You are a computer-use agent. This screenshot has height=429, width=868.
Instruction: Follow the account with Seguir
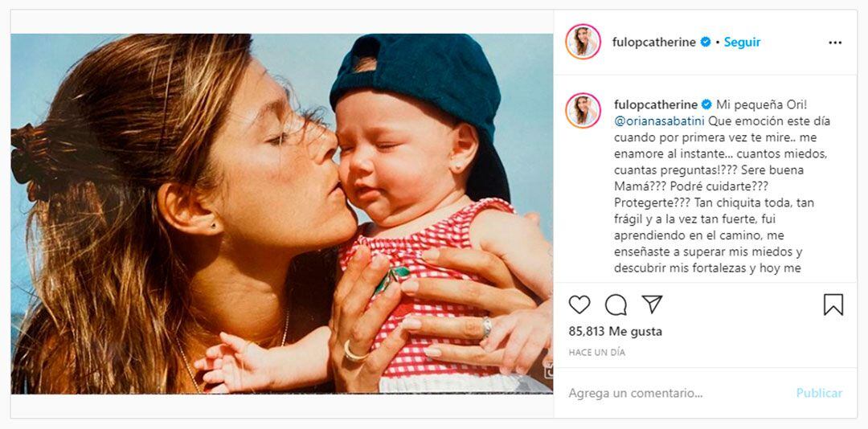pyautogui.click(x=742, y=43)
